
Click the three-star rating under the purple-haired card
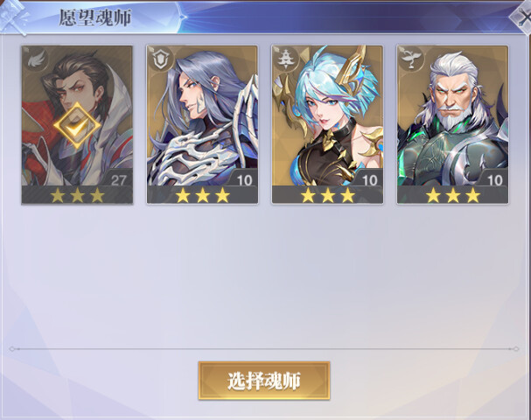point(202,195)
